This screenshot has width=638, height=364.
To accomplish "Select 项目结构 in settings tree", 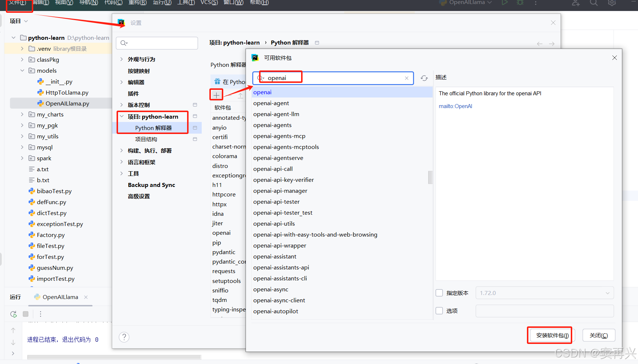I will tap(146, 139).
